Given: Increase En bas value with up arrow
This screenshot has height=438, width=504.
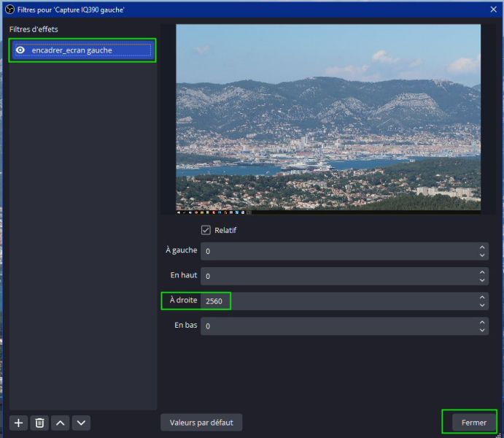Looking at the screenshot, I should (482, 323).
